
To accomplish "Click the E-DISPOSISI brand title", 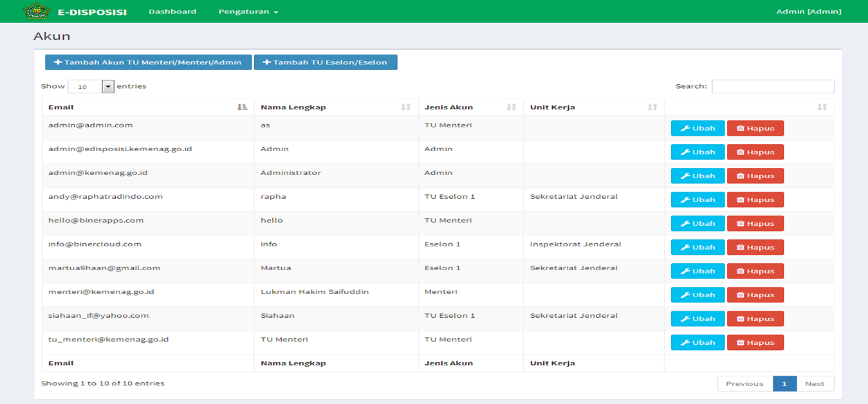I will pyautogui.click(x=92, y=12).
